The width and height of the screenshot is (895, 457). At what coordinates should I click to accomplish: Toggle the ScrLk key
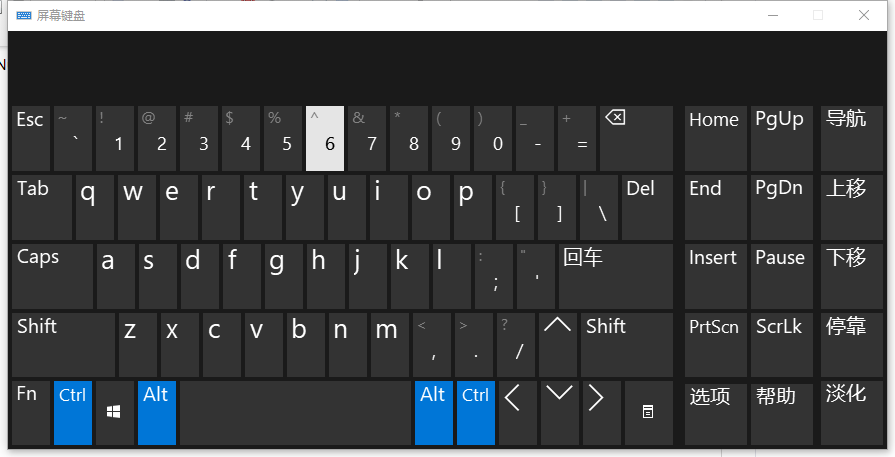coord(780,344)
